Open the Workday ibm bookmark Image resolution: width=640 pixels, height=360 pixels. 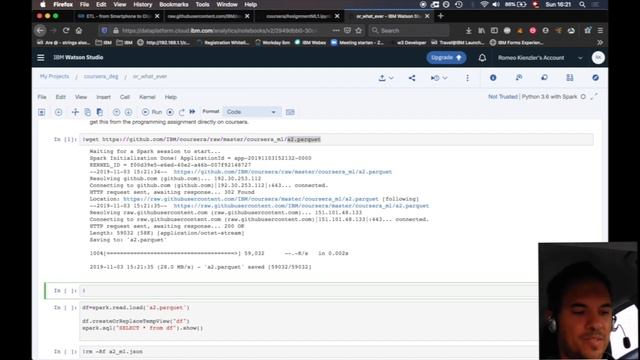tap(272, 42)
